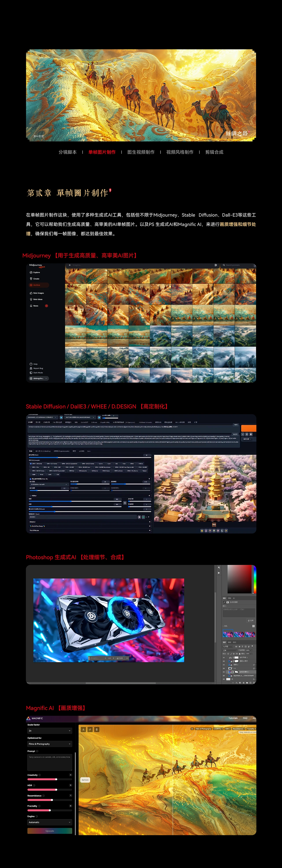This screenshot has height=868, width=282.
Task: Click the Photoshop hue strip
Action: click(255, 579)
